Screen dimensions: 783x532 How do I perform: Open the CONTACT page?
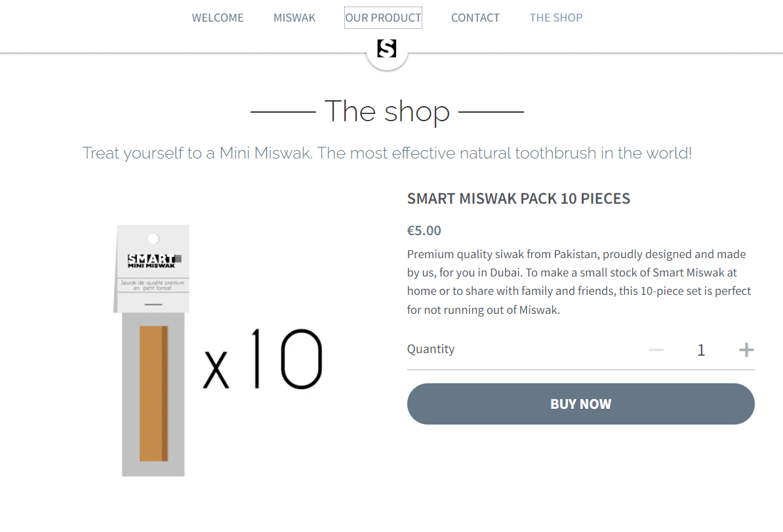[475, 18]
